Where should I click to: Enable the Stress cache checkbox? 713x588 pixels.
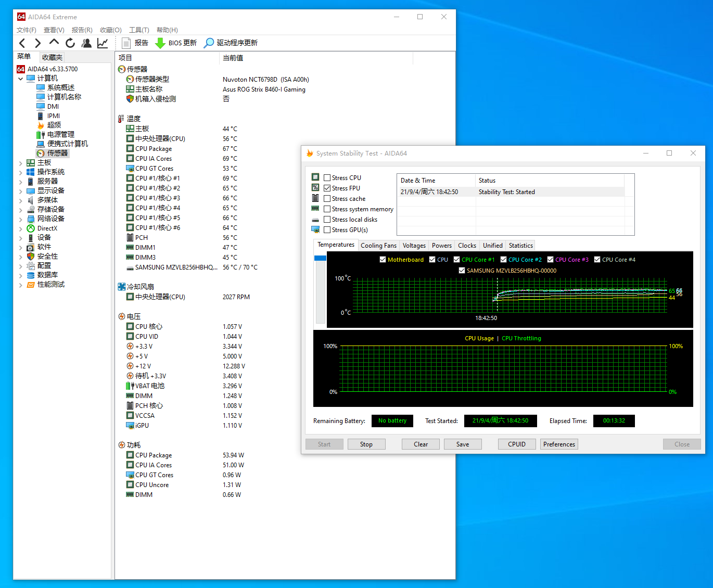pyautogui.click(x=327, y=198)
